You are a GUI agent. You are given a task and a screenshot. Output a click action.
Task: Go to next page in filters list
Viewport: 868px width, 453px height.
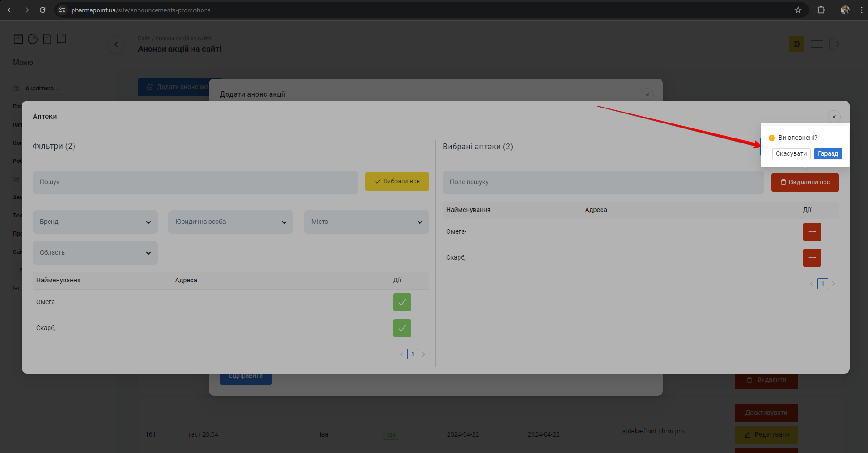point(424,355)
